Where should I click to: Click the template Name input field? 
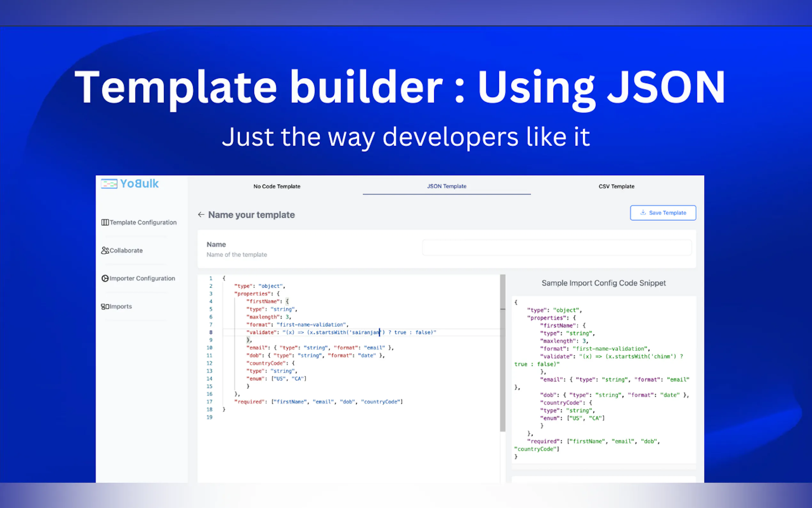coord(557,248)
